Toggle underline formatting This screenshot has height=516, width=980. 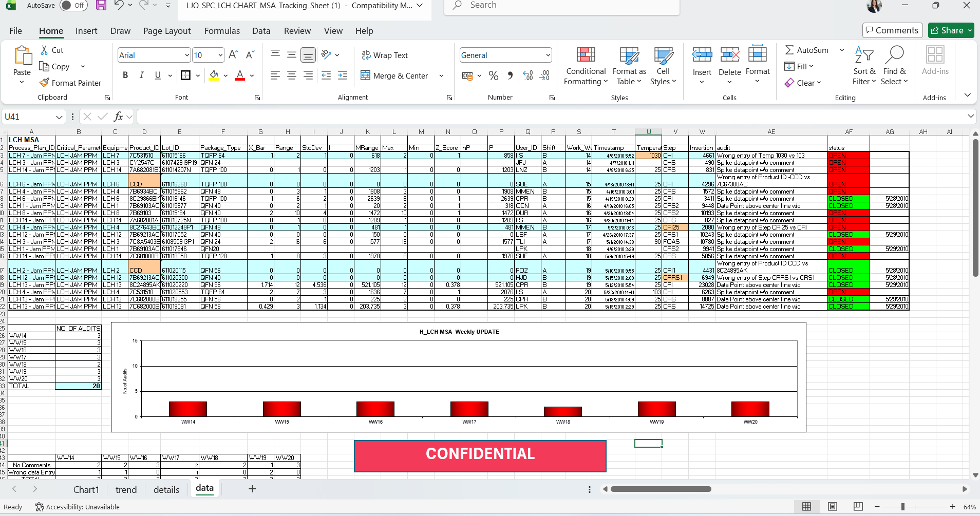click(x=158, y=75)
